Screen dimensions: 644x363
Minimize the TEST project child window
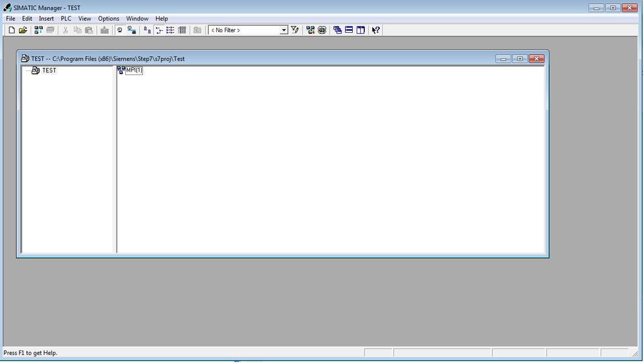(x=503, y=59)
